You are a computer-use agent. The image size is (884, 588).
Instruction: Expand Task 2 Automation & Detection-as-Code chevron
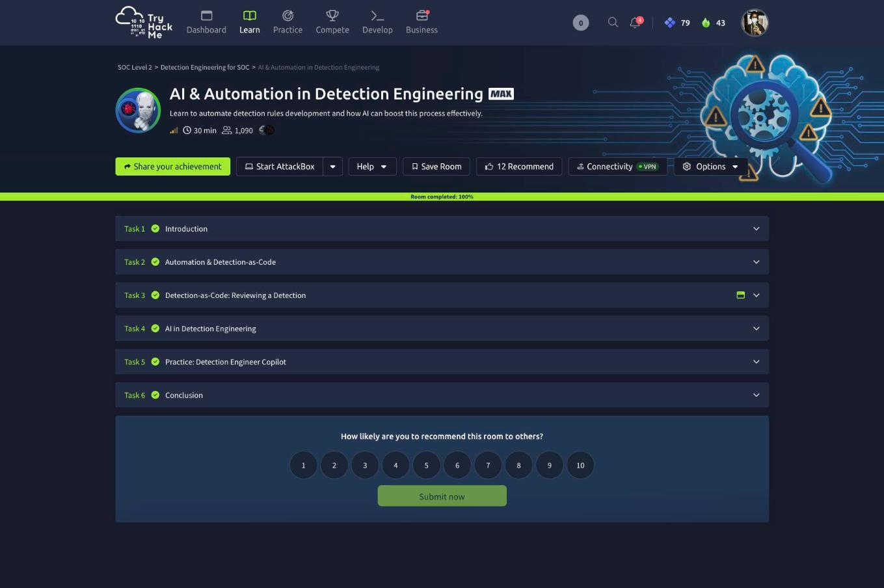coord(756,261)
